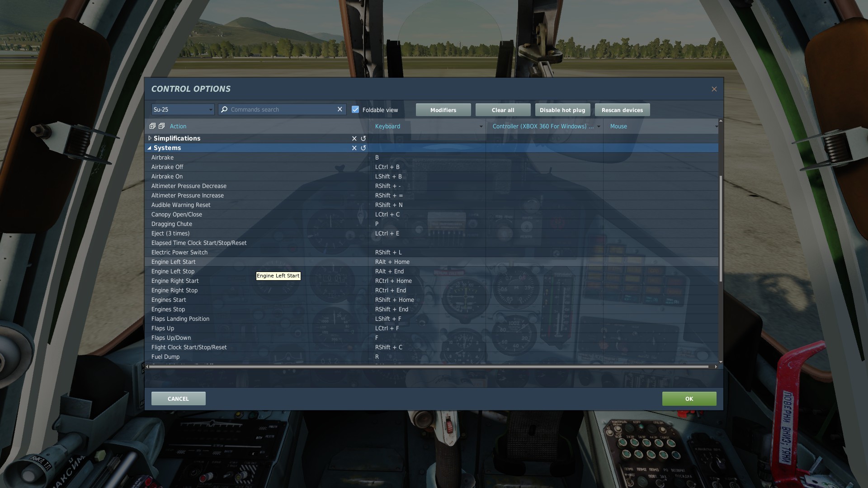
Task: Click Disable hot plug button
Action: [x=562, y=110]
